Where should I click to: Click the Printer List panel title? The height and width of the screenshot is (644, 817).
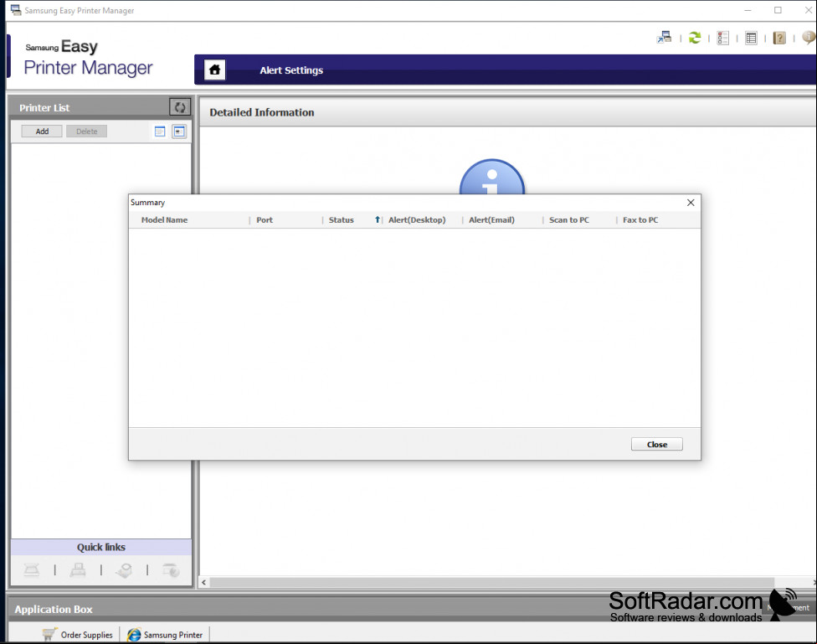coord(44,108)
